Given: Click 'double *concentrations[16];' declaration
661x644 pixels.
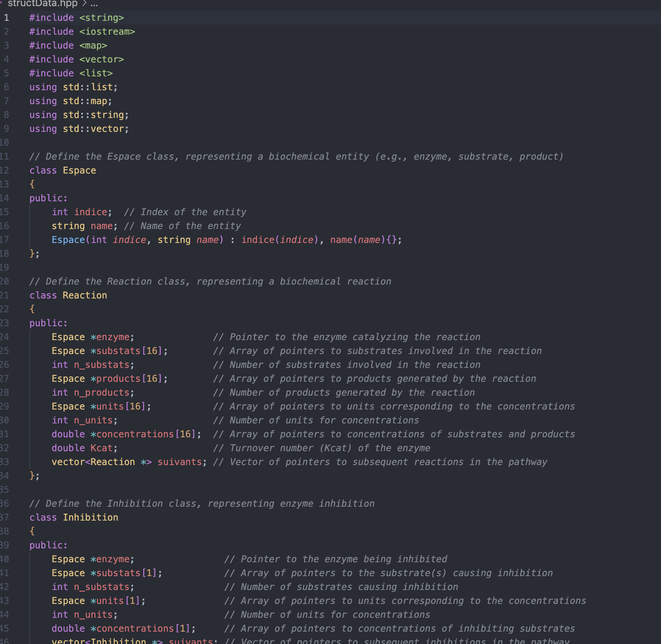Looking at the screenshot, I should click(x=126, y=434).
